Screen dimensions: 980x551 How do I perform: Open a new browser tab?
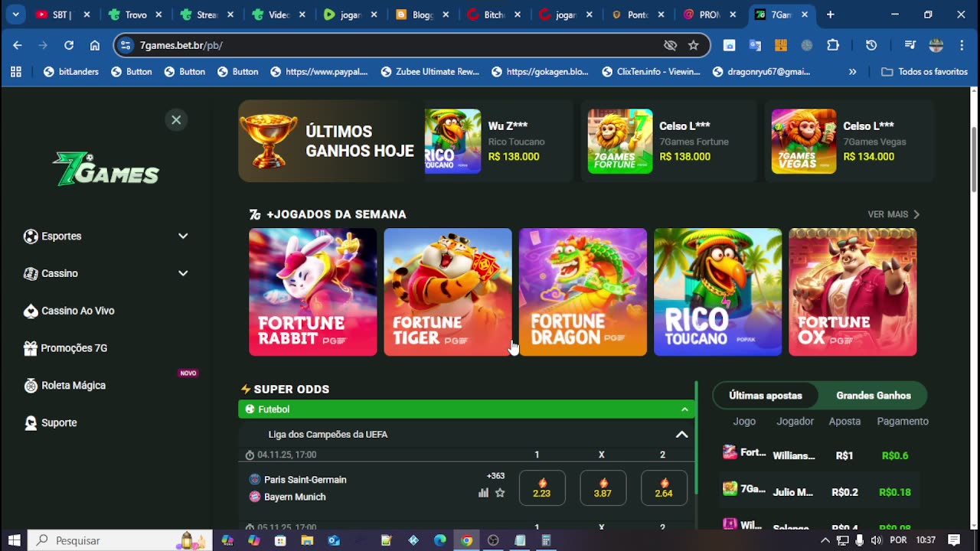click(x=830, y=15)
